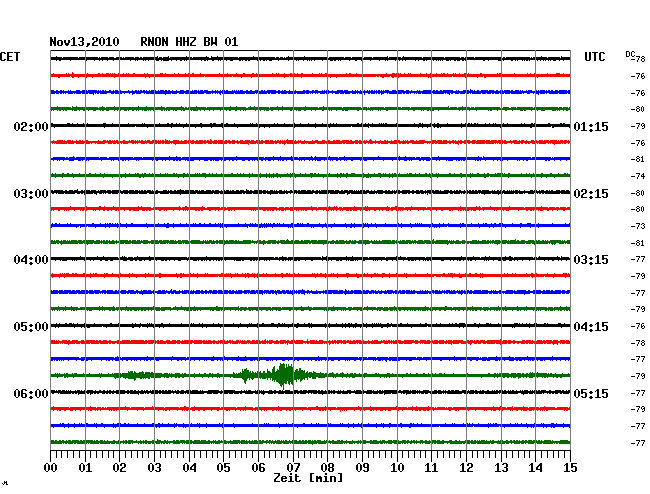Click the UTC time zone label

(x=594, y=57)
